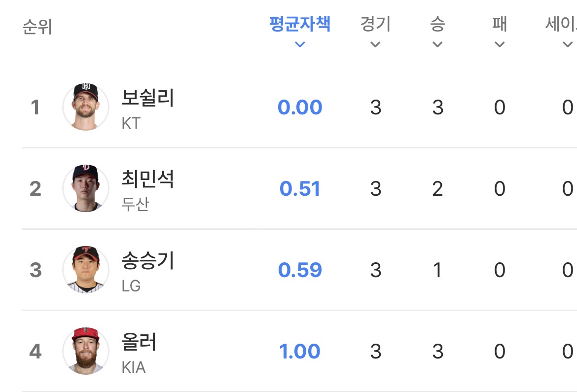Sort by 경기 column header
The height and width of the screenshot is (392, 577).
coord(375,24)
